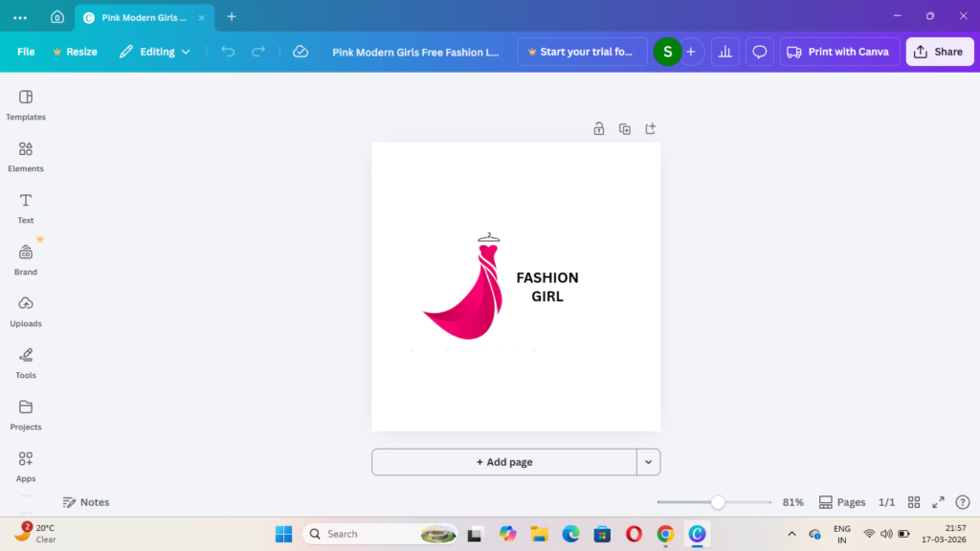Open the Uploads panel
Screen dimensions: 980x551
[26, 311]
